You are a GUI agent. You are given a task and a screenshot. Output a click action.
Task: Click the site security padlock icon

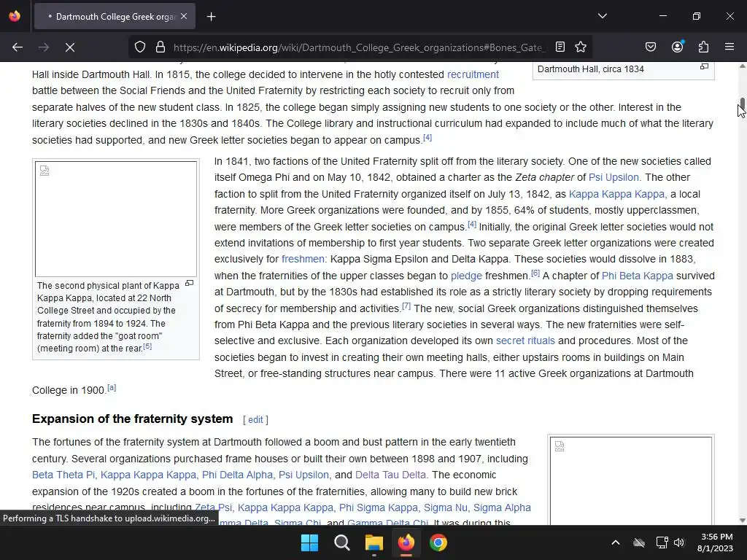coord(160,47)
